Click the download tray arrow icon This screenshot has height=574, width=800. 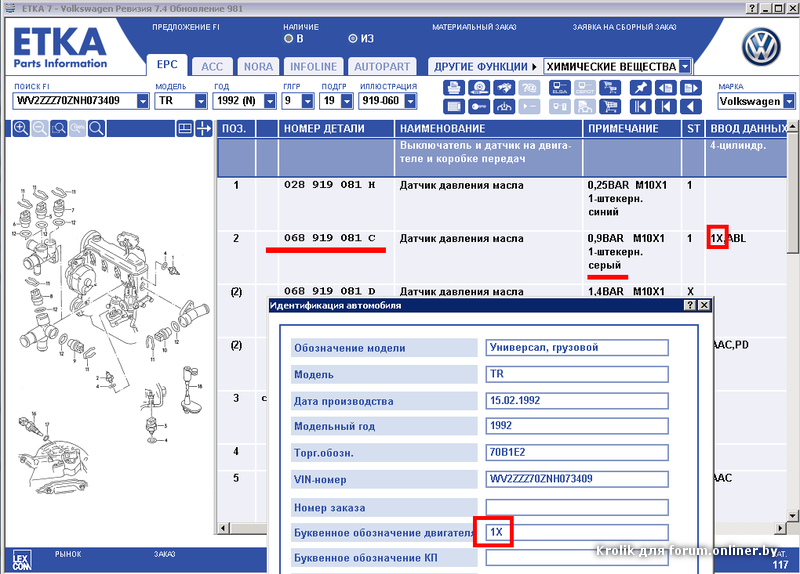pos(504,107)
